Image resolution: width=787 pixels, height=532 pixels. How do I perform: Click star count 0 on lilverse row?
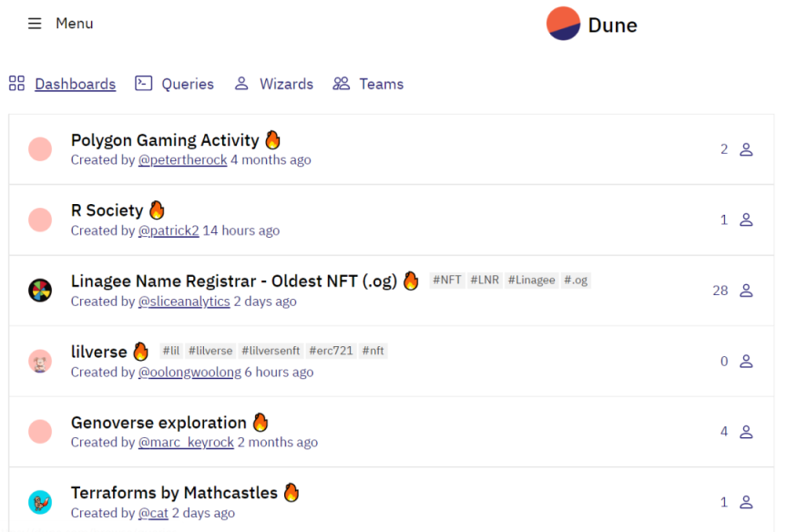(x=724, y=362)
